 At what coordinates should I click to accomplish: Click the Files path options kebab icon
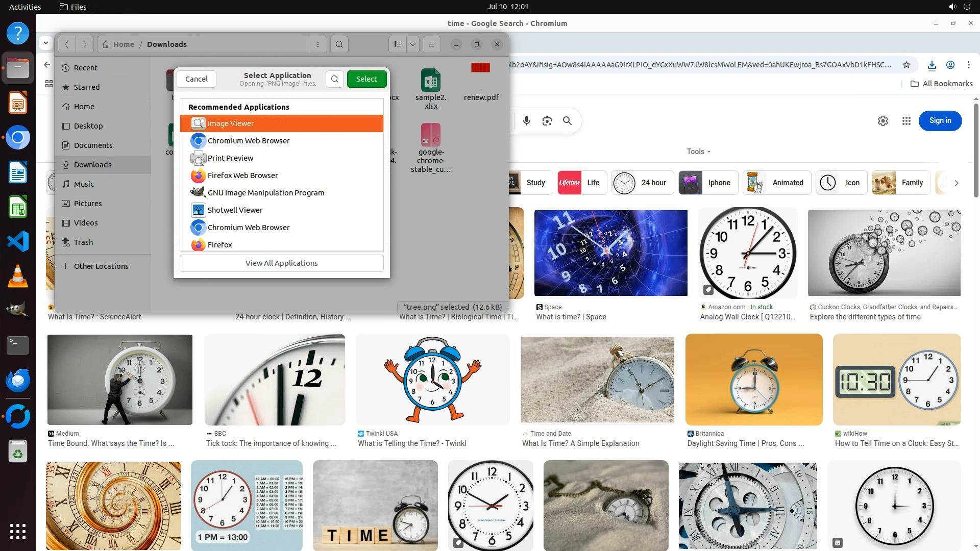coord(318,44)
